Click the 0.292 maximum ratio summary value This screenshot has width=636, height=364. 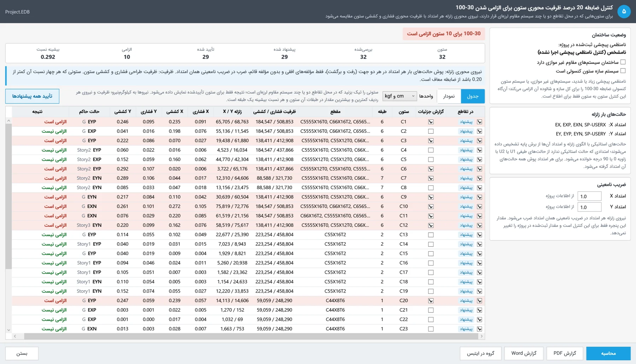(x=48, y=57)
